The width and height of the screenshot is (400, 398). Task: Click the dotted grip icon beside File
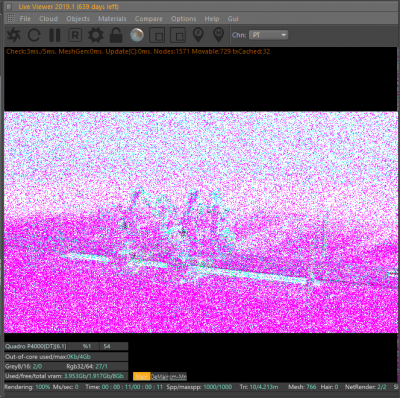(x=11, y=18)
